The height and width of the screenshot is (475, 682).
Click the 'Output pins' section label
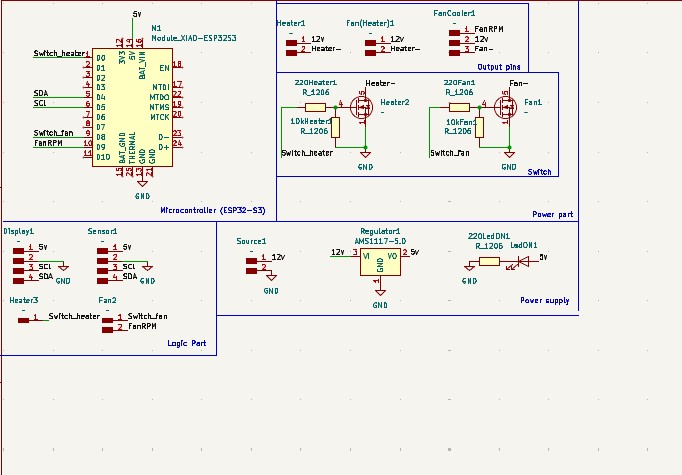pos(498,67)
